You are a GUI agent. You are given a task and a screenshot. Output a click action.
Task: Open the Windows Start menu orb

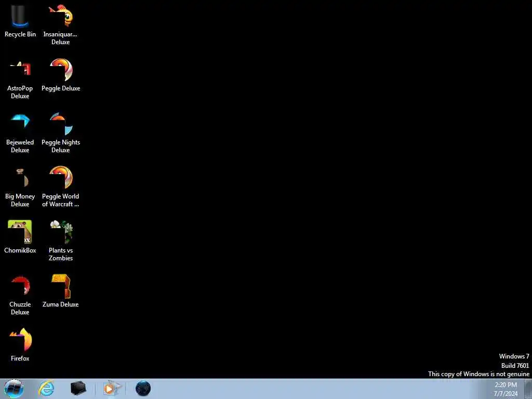pyautogui.click(x=14, y=389)
